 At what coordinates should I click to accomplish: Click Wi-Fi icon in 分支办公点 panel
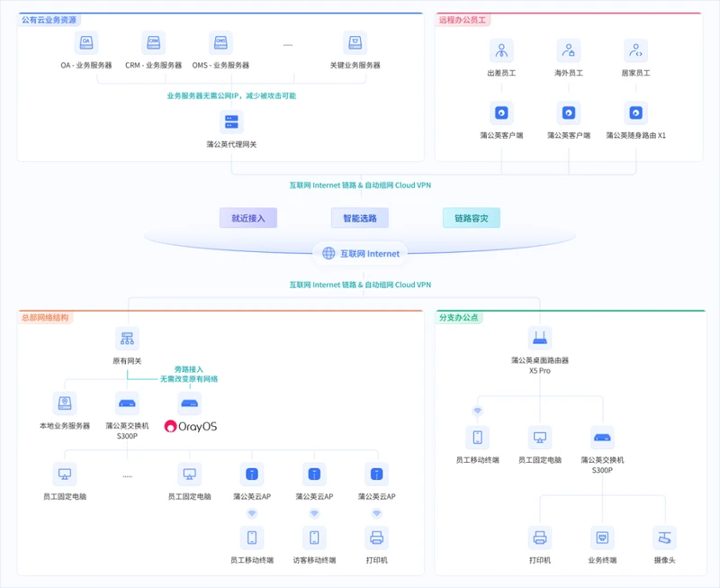[x=478, y=411]
